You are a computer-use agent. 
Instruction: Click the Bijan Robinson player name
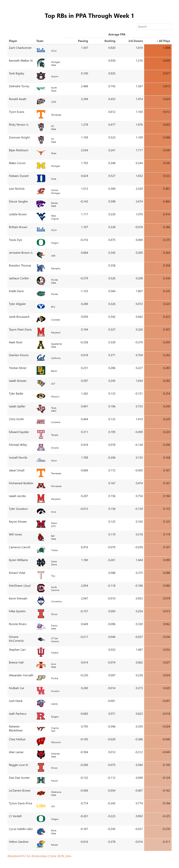coord(19,150)
